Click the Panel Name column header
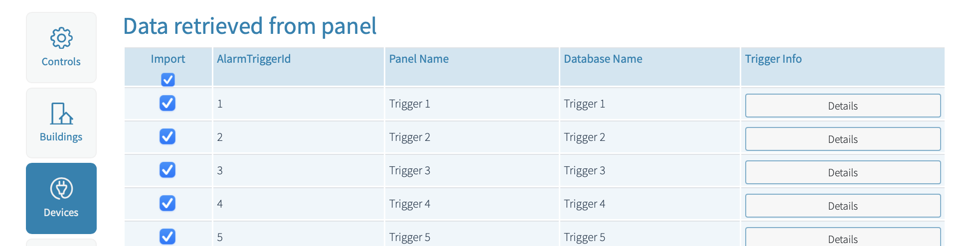This screenshot has width=980, height=246. pyautogui.click(x=419, y=59)
